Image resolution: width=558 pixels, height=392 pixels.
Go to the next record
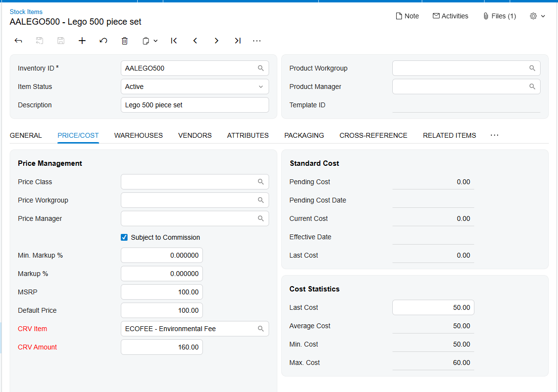click(216, 41)
